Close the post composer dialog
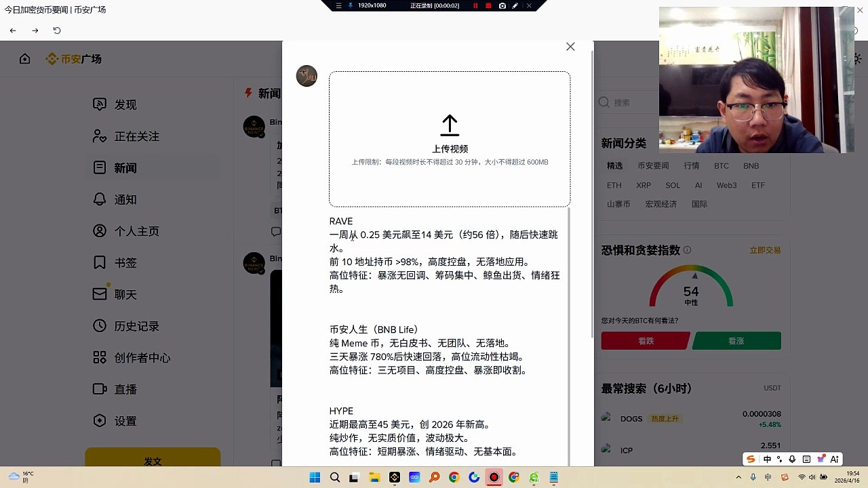Image resolution: width=868 pixels, height=488 pixels. coord(570,47)
